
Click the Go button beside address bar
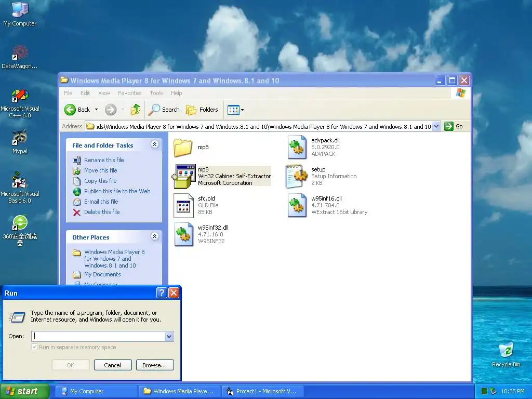(x=454, y=127)
